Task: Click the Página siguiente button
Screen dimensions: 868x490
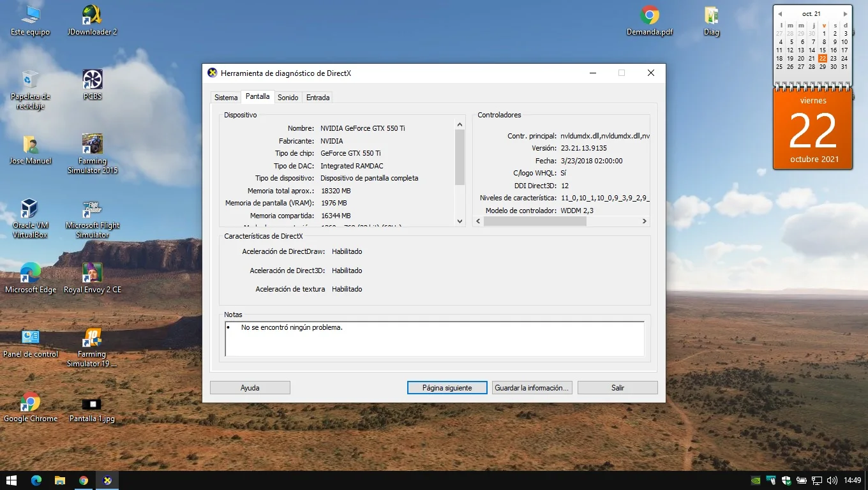Action: (x=447, y=388)
